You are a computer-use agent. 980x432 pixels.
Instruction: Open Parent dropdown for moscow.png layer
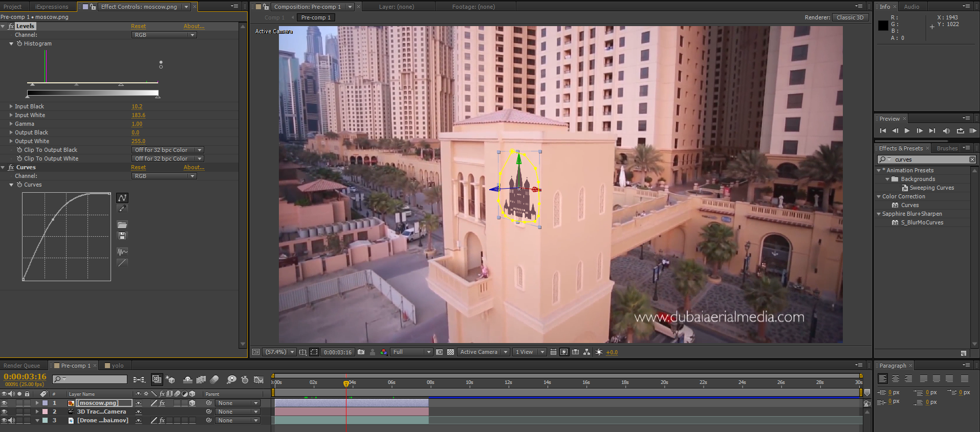pyautogui.click(x=237, y=403)
